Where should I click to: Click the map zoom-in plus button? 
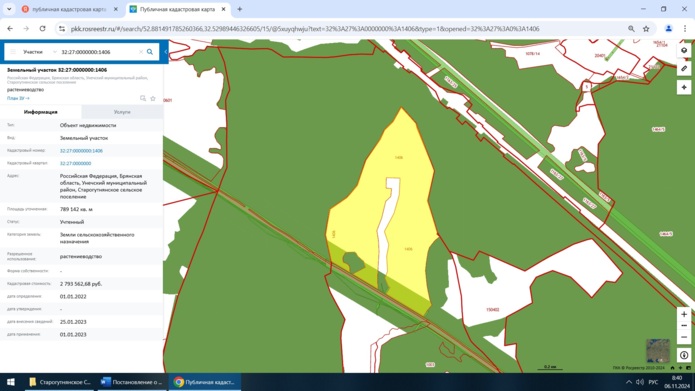tap(684, 314)
